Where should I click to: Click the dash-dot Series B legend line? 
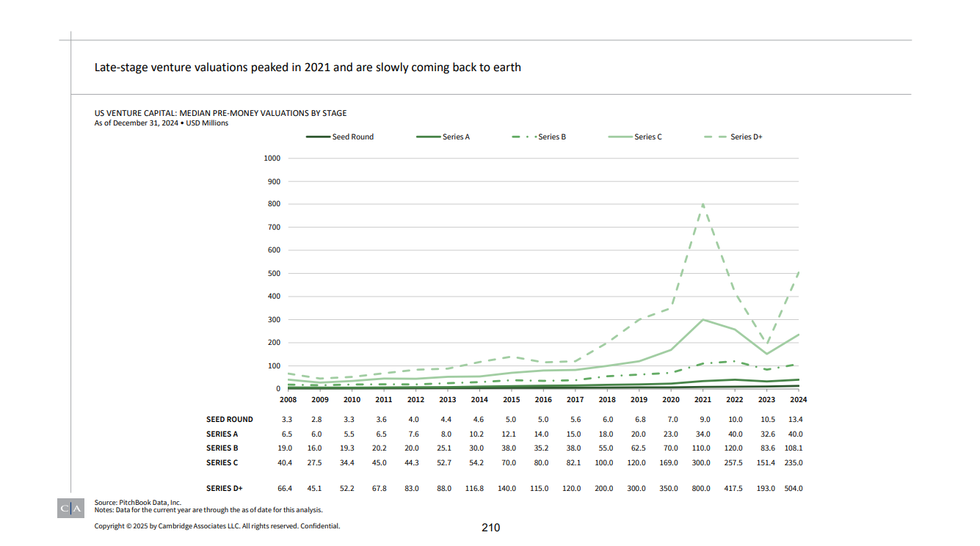tap(523, 137)
